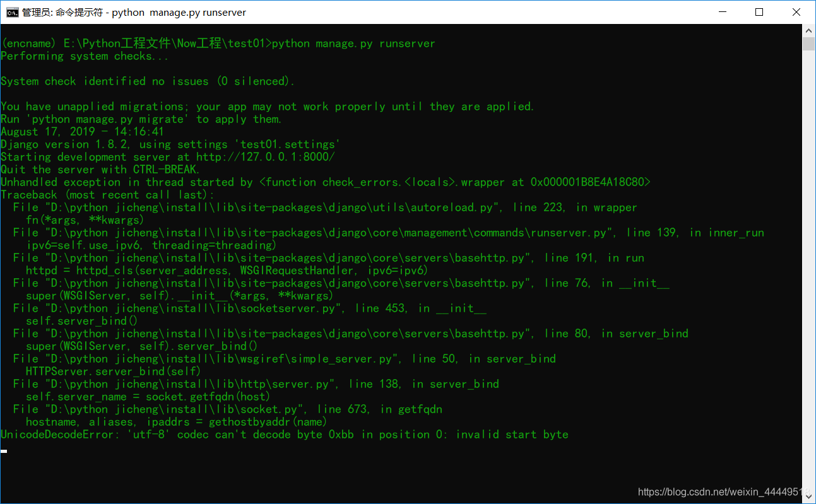
Task: Click the autoreload.py line 223 traceback entry
Action: (325, 208)
